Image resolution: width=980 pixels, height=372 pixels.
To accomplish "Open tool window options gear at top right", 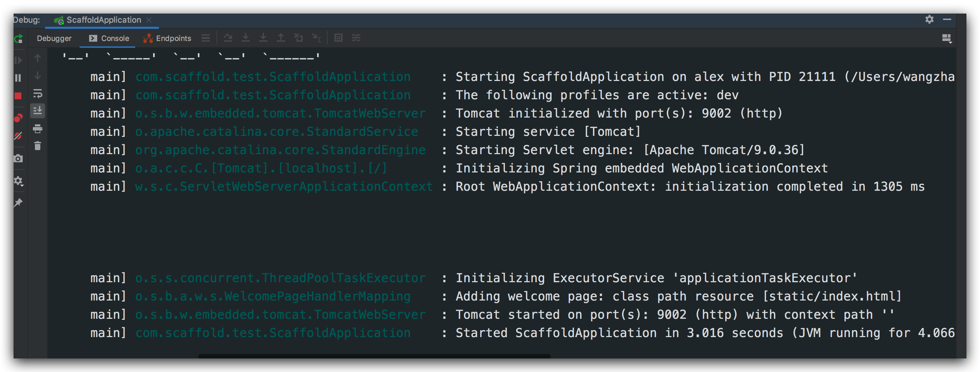I will click(930, 19).
